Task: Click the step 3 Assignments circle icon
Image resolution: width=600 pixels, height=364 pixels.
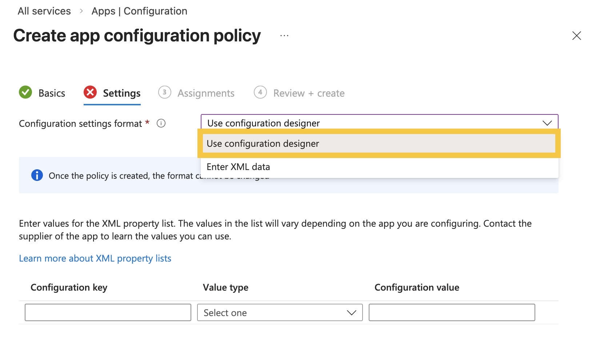Action: [165, 92]
